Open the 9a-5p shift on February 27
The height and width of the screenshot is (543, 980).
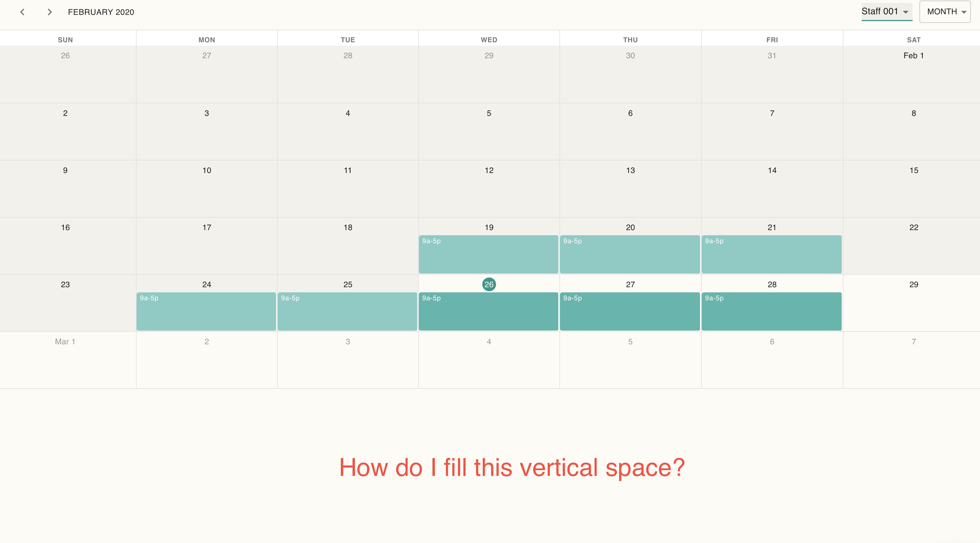click(x=630, y=311)
